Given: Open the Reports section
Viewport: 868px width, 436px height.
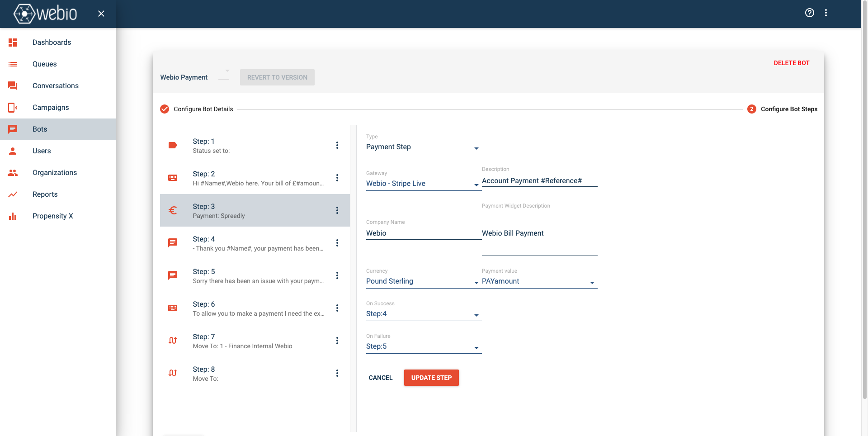Looking at the screenshot, I should click(x=58, y=194).
